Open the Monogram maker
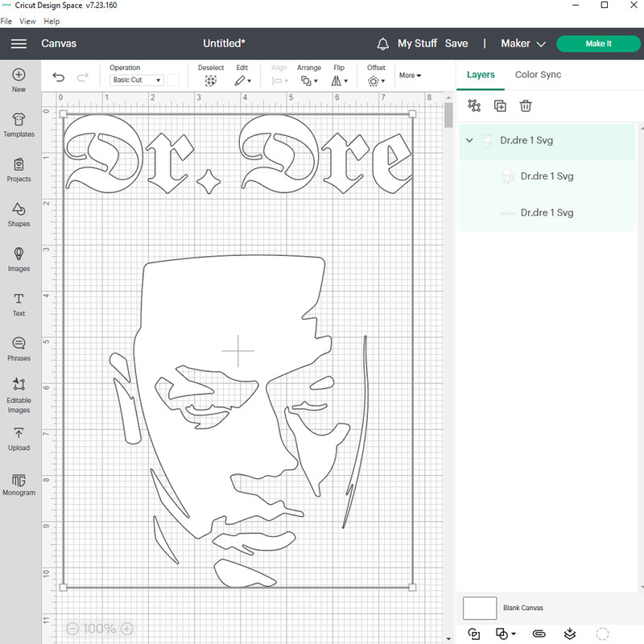Screen dimensions: 644x644 pos(19,484)
